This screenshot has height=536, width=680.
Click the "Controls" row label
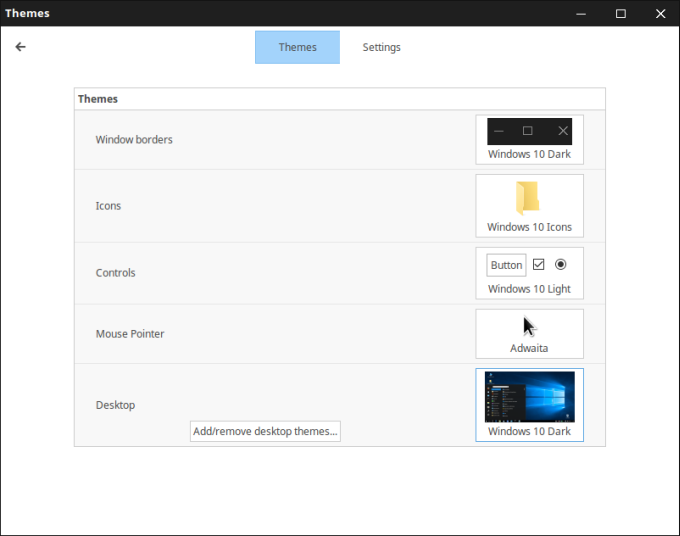point(115,273)
